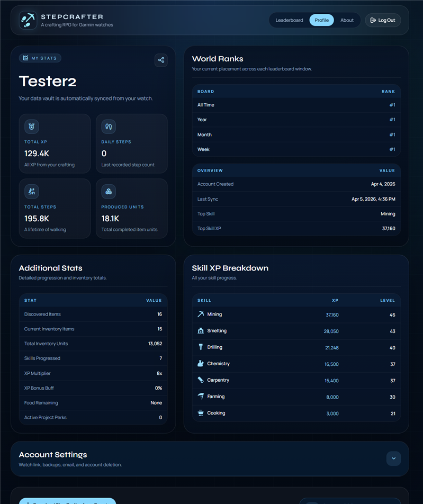Click the Mining level 46
Viewport: 423px width, 504px height.
click(392, 314)
